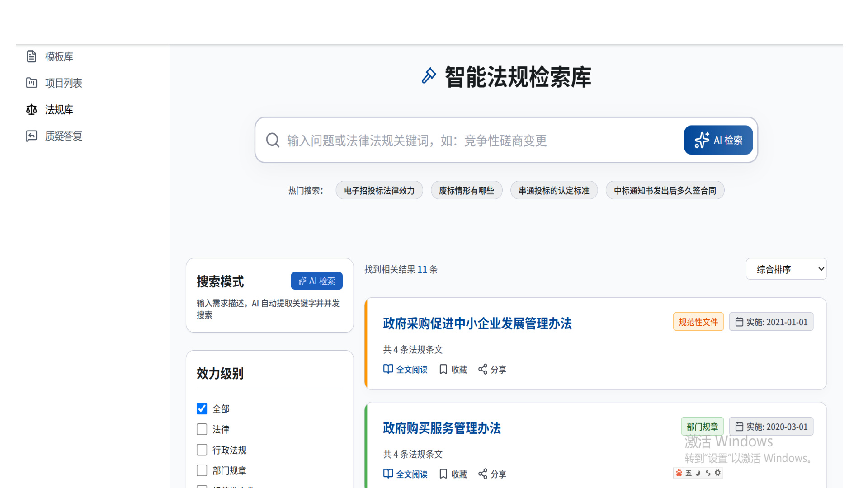The width and height of the screenshot is (868, 488).
Task: Click the bookmark icon in 政府购买服务管理办法 card
Action: click(443, 474)
